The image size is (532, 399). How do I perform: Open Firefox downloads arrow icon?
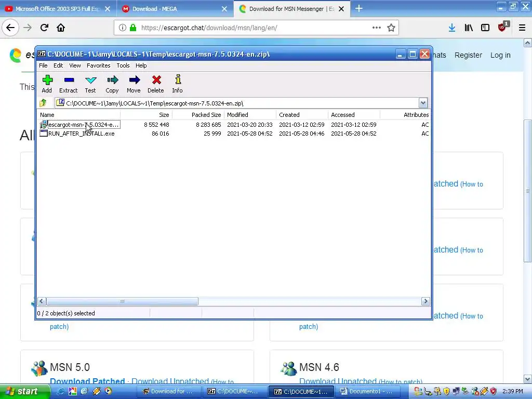click(452, 28)
